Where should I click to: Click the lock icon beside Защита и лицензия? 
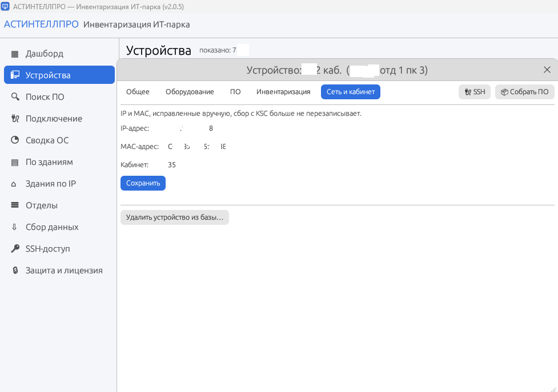tap(15, 270)
